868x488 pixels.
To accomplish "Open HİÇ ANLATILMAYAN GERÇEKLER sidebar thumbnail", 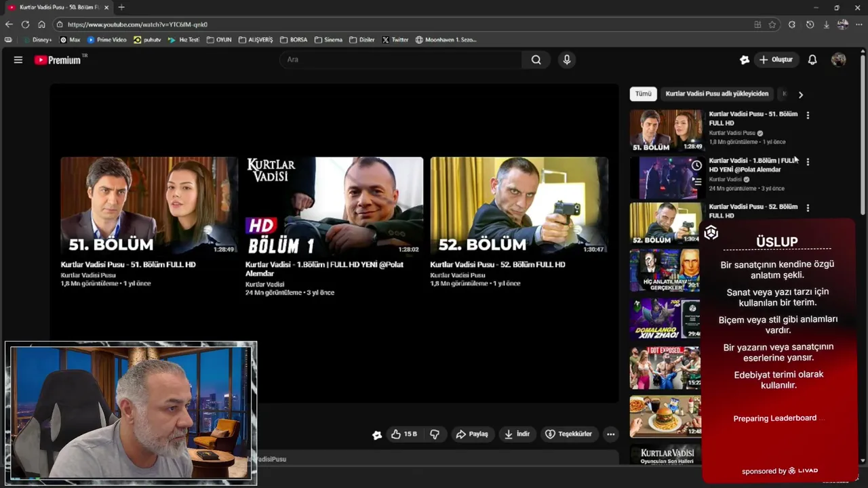I will (x=665, y=270).
